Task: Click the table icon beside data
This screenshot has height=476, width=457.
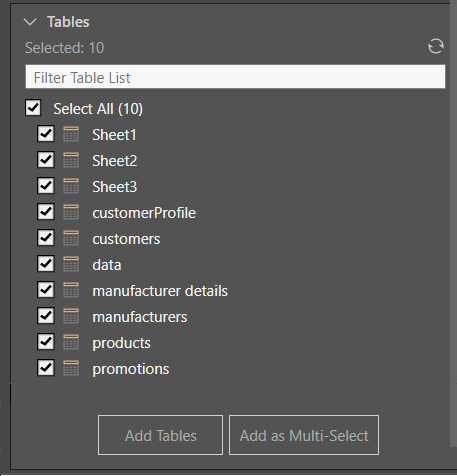Action: (71, 264)
